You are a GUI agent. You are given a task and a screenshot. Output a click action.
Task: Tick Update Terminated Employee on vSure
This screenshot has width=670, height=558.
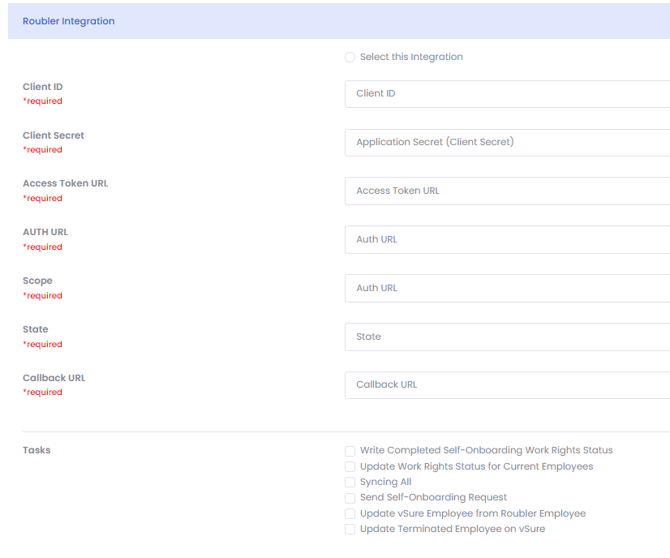coord(350,529)
